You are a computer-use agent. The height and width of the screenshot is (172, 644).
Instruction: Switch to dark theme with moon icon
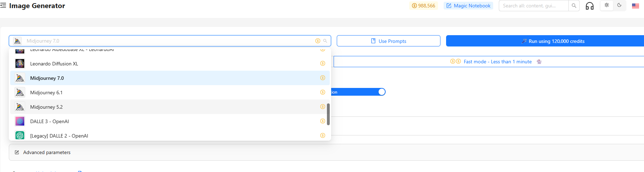(619, 5)
